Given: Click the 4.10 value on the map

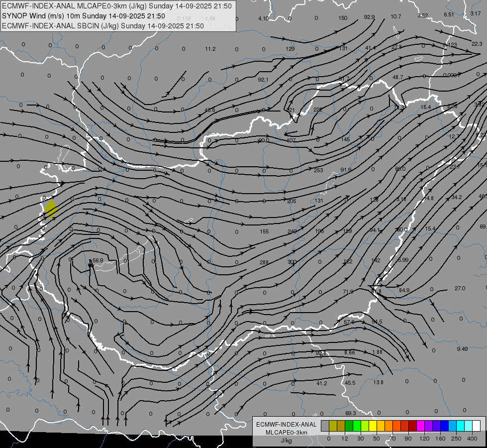Looking at the screenshot, I should pyautogui.click(x=263, y=18).
